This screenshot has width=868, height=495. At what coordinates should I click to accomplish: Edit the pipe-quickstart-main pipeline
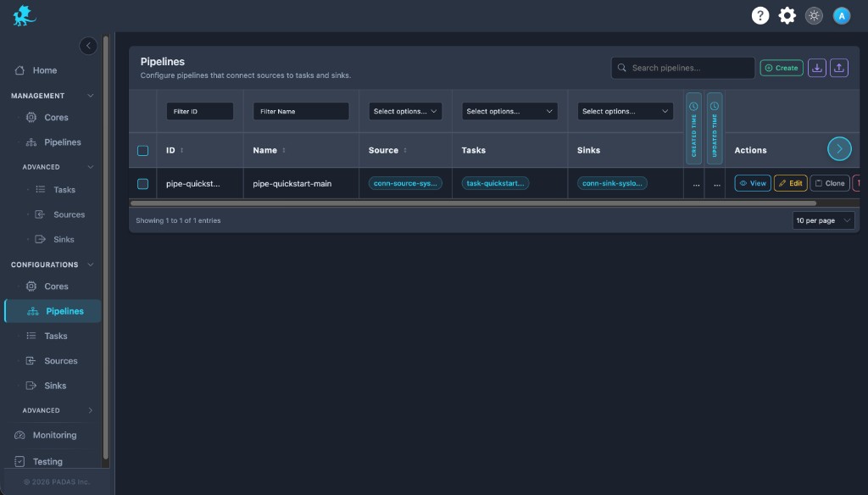[x=791, y=183]
